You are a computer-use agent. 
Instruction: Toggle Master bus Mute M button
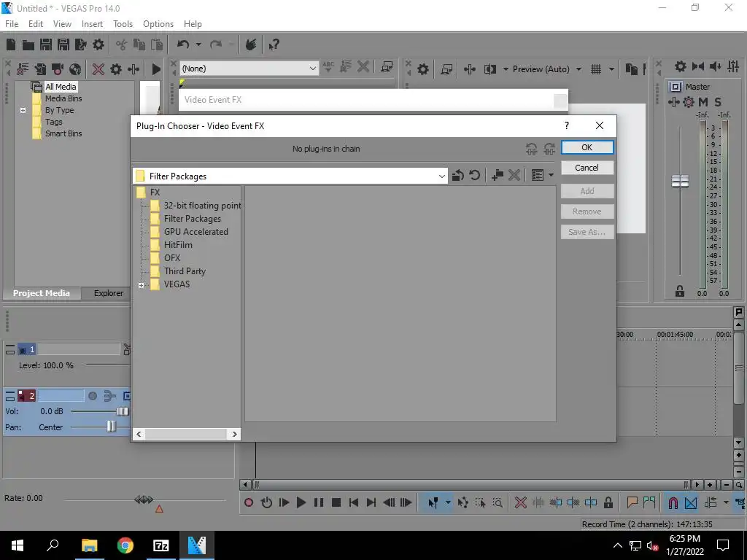point(703,102)
